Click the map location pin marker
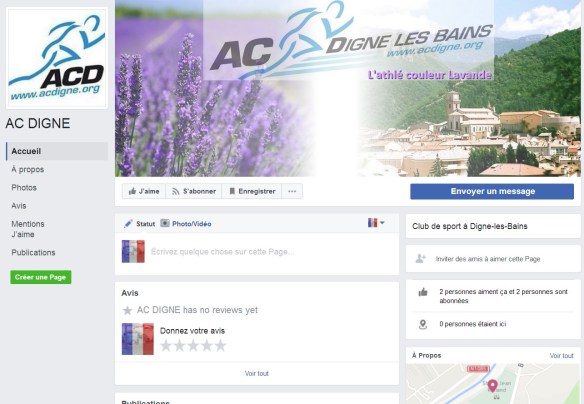This screenshot has width=584, height=404. (492, 385)
